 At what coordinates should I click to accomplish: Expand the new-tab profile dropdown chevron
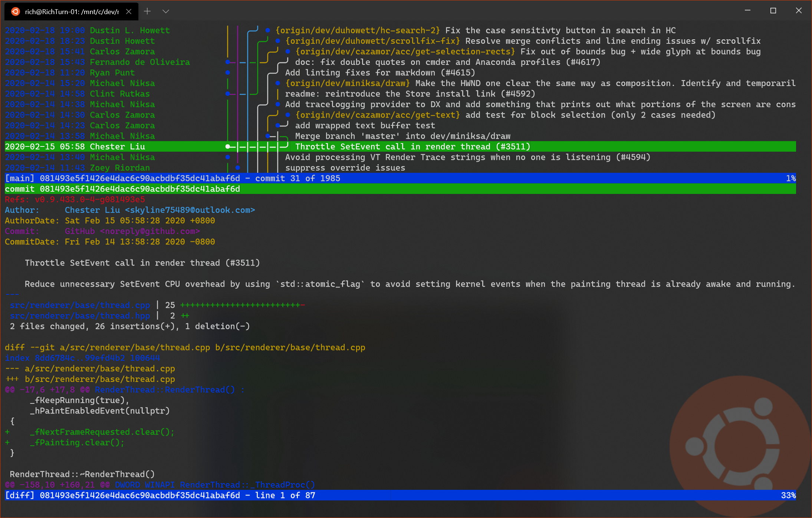pos(166,11)
